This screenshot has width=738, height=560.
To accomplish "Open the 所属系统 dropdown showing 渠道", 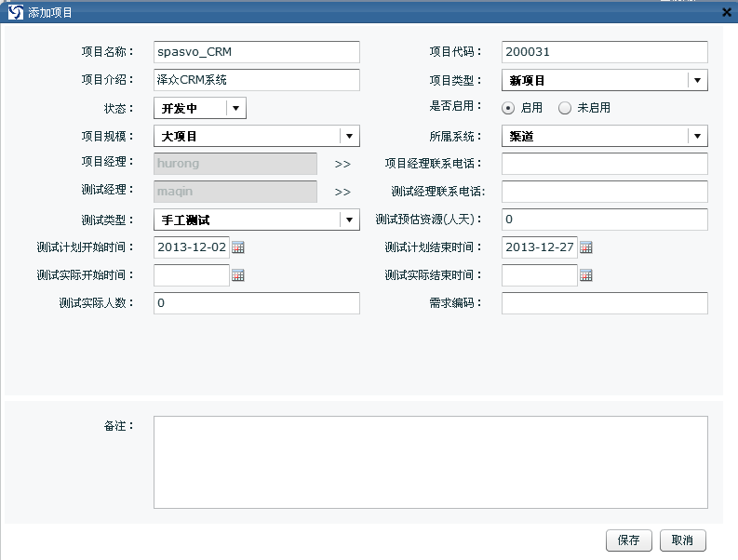I will [x=698, y=136].
